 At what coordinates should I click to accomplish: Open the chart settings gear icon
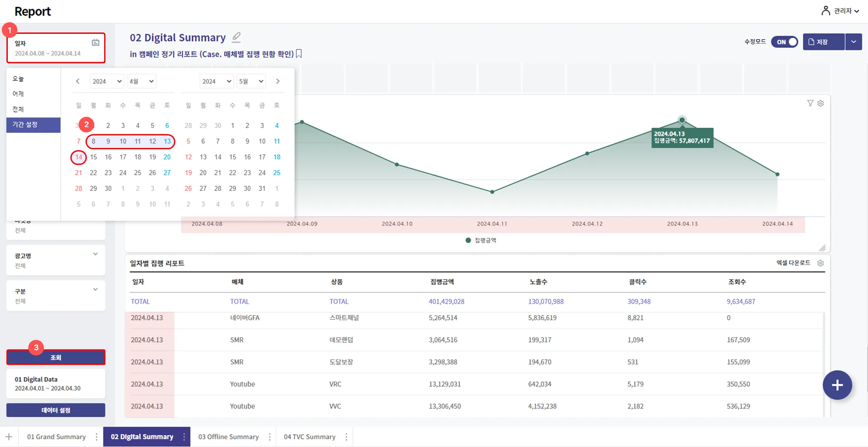coord(820,103)
